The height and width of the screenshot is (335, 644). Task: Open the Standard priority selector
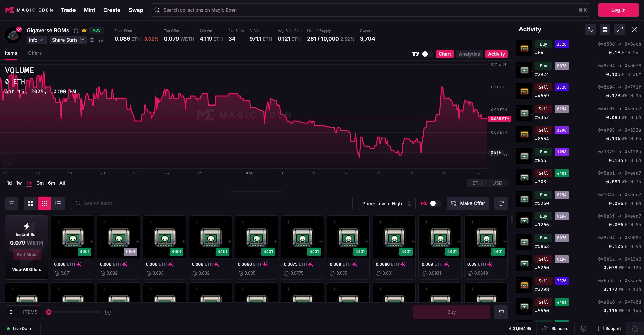[555, 329]
